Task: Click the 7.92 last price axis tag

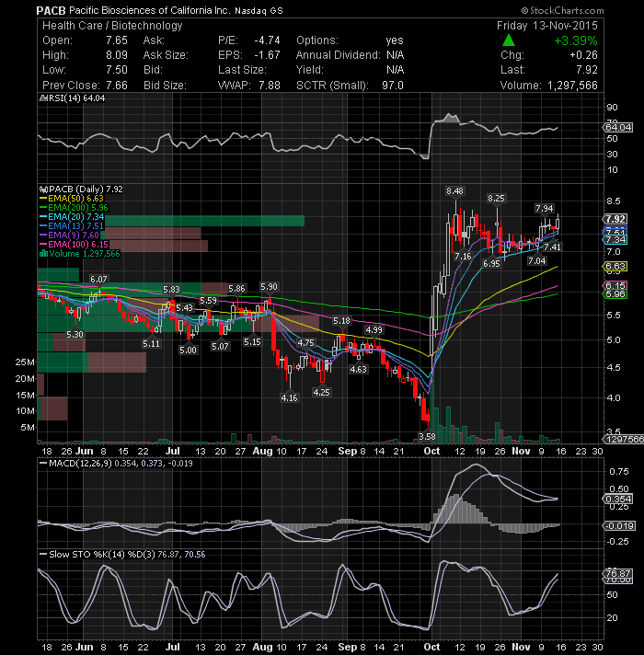Action: coord(615,219)
